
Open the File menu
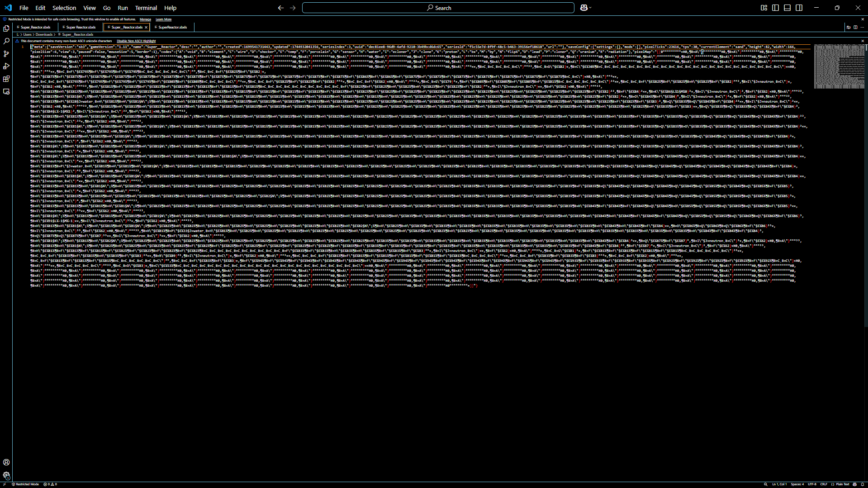click(x=24, y=8)
